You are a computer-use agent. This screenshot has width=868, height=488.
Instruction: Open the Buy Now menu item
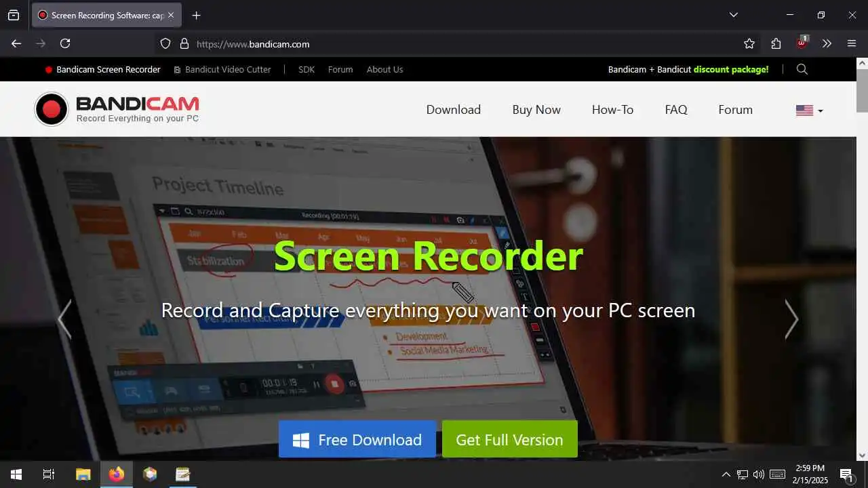[x=536, y=110]
